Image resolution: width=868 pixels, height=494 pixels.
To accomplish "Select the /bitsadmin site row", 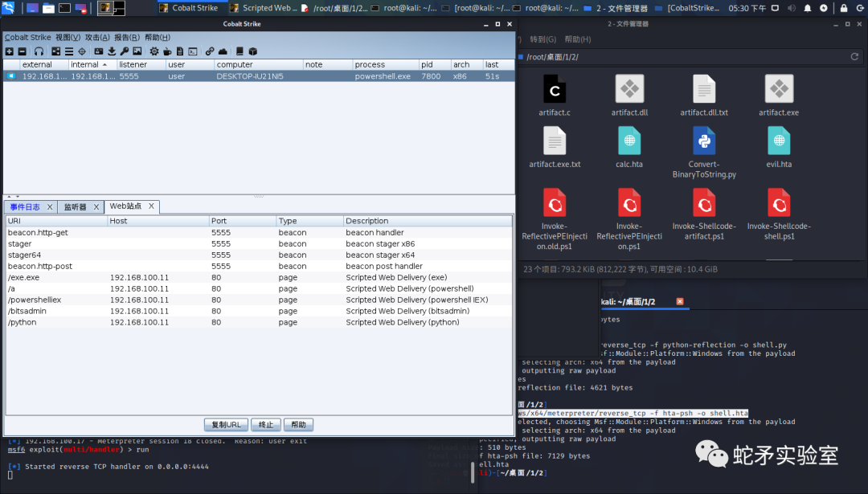I will pos(259,311).
